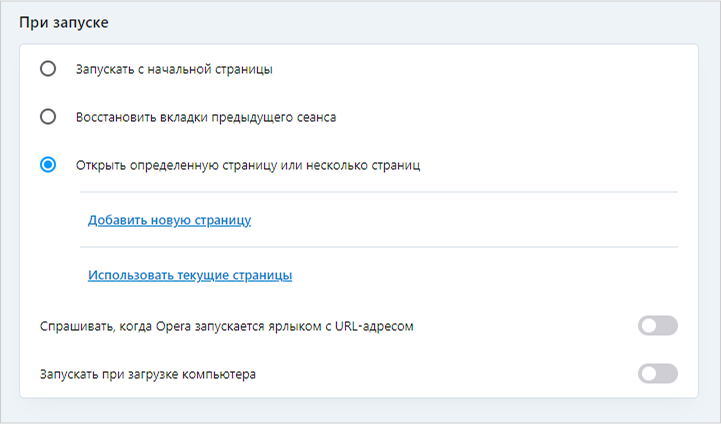Viewport: 721px width, 424px height.
Task: Click the 'При запуске' section heading
Action: pos(62,21)
